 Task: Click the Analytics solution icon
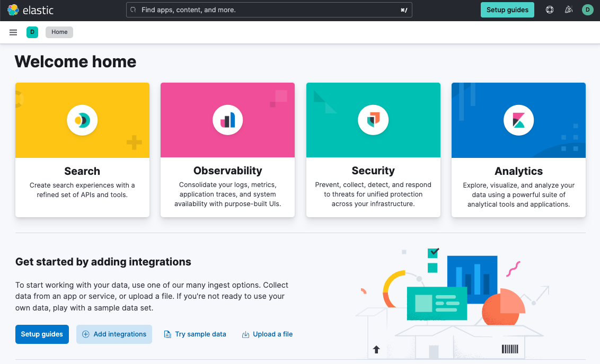(x=518, y=120)
